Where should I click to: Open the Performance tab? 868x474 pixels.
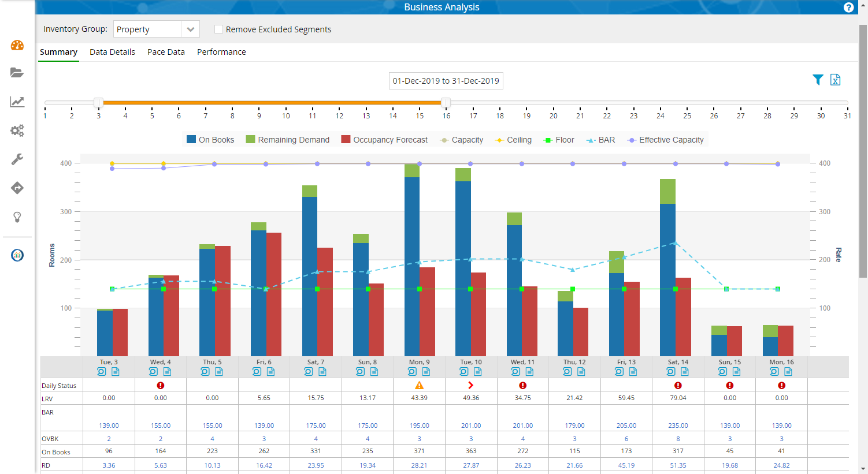221,52
